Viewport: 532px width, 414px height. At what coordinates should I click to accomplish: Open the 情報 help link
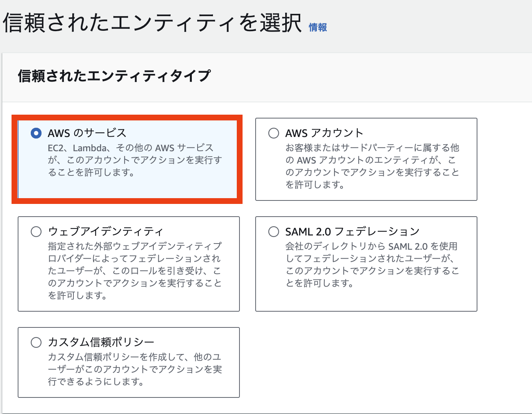318,27
